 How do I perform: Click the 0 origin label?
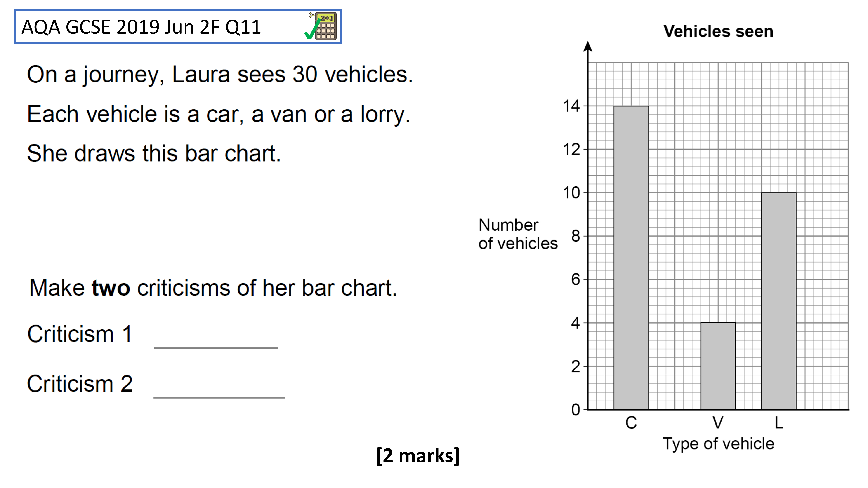(576, 410)
